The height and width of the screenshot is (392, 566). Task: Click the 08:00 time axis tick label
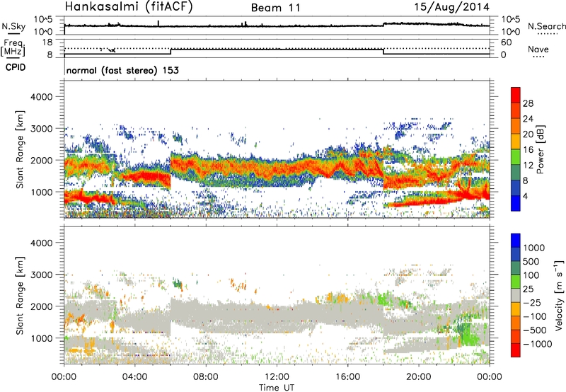coord(206,377)
